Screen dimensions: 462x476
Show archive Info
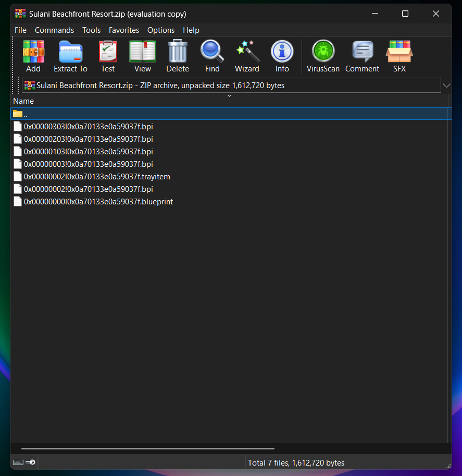coord(282,56)
